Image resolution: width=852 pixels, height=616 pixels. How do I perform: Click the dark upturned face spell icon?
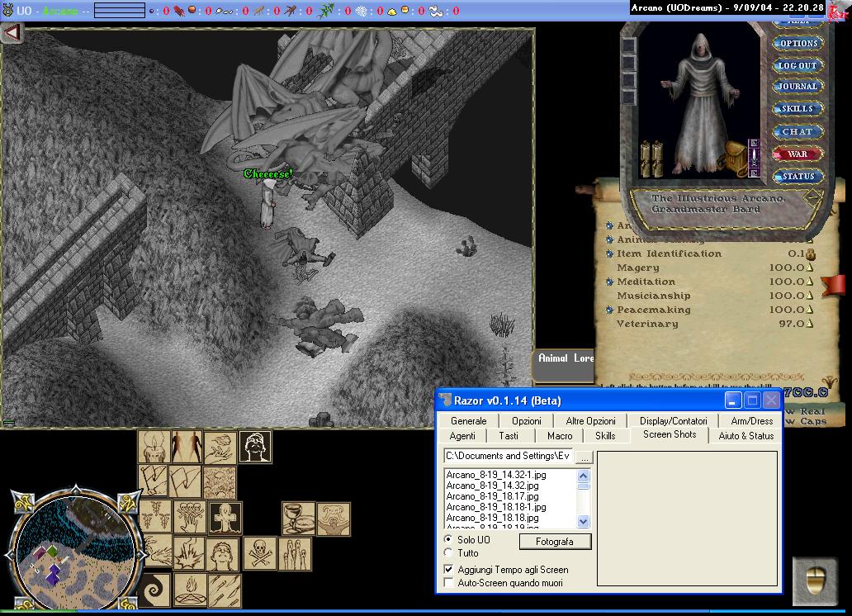(x=255, y=447)
